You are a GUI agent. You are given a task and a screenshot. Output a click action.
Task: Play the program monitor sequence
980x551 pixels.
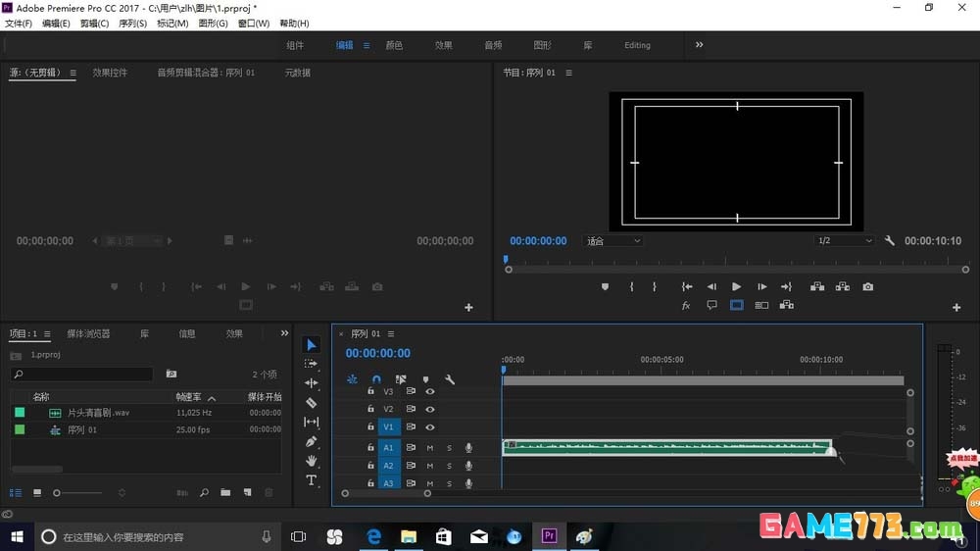point(736,286)
